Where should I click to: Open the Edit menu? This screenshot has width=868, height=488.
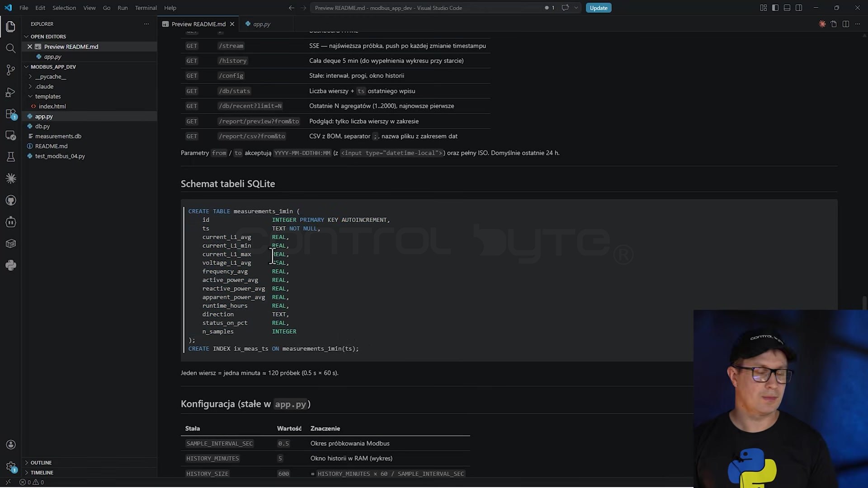40,8
